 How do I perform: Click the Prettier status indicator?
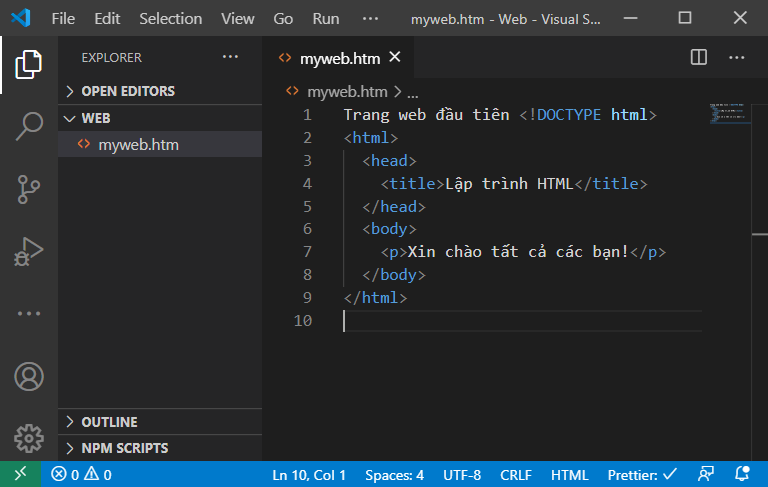pyautogui.click(x=642, y=475)
